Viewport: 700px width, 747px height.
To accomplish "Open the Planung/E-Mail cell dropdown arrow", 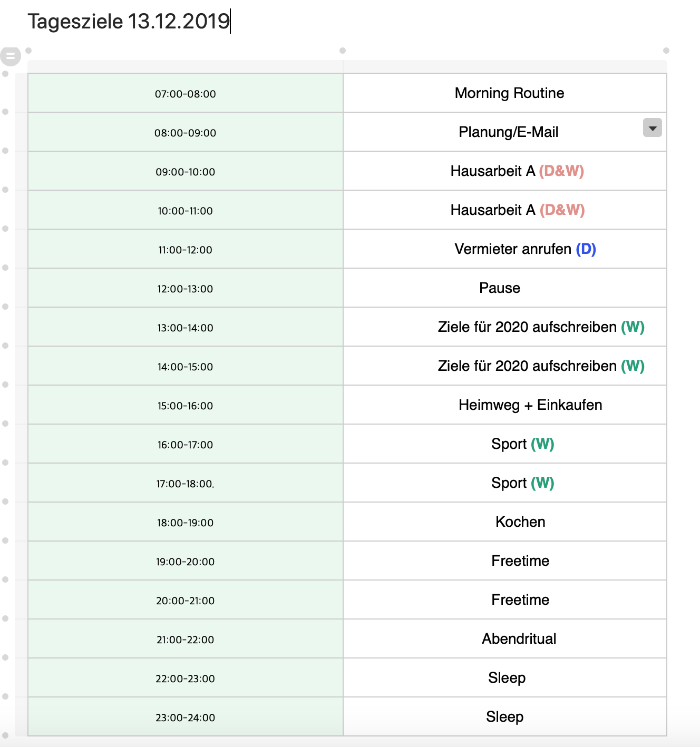I will click(x=652, y=128).
